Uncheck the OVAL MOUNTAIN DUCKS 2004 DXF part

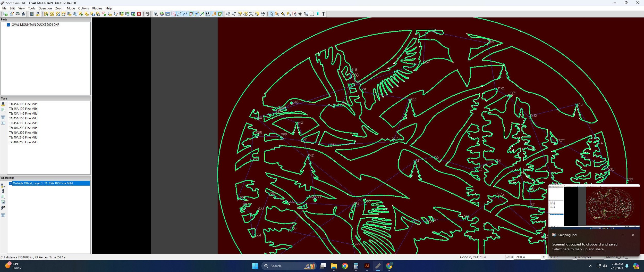9,25
